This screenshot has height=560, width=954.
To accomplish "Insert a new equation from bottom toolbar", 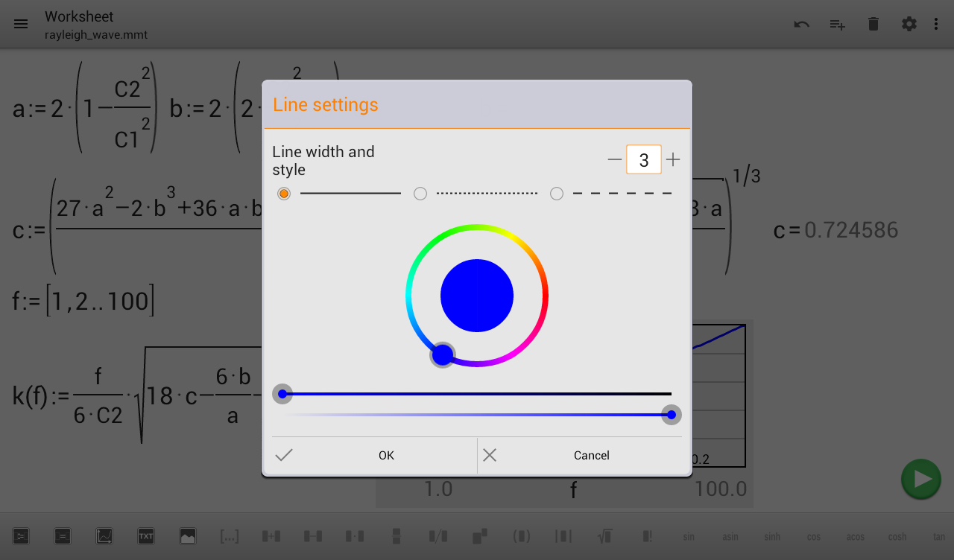I will click(x=21, y=536).
